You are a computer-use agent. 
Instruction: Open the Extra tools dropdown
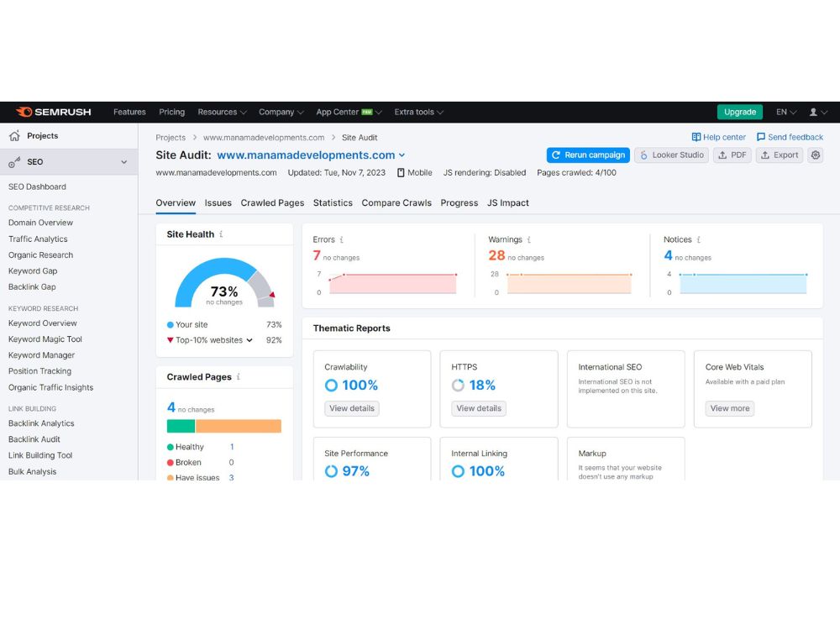tap(419, 112)
